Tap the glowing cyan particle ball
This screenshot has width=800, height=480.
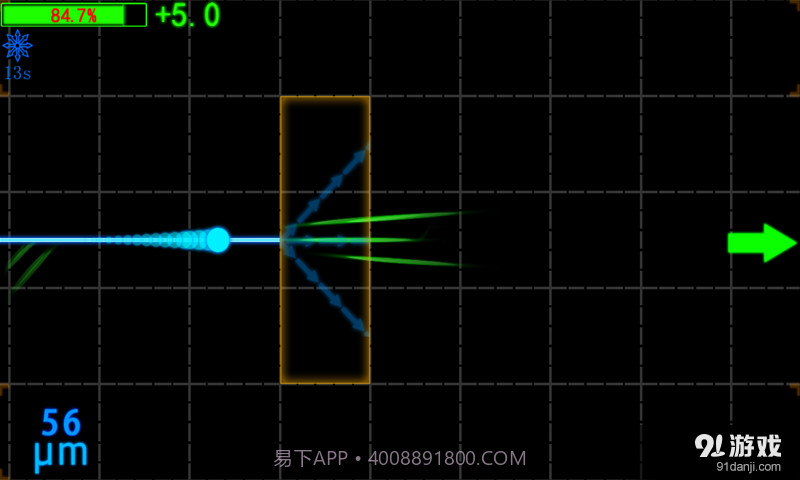click(217, 240)
